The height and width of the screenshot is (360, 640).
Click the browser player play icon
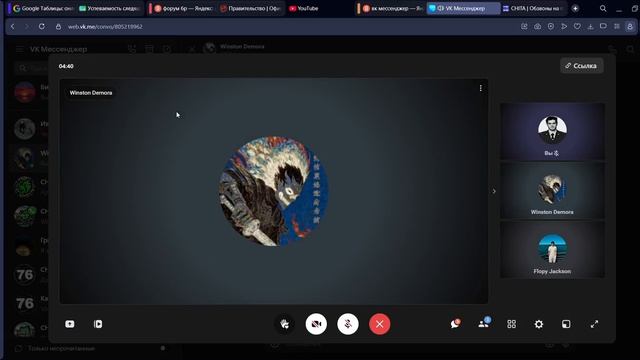pos(564,27)
